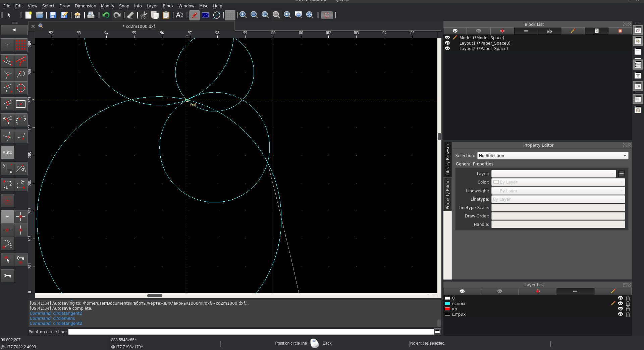Toggle visibility of Layout1 block

[x=447, y=43]
